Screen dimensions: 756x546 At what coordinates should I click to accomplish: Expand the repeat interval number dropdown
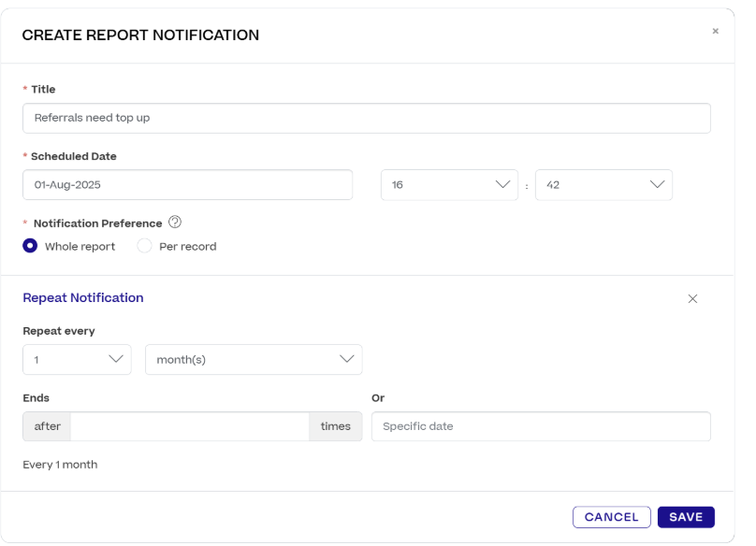77,359
